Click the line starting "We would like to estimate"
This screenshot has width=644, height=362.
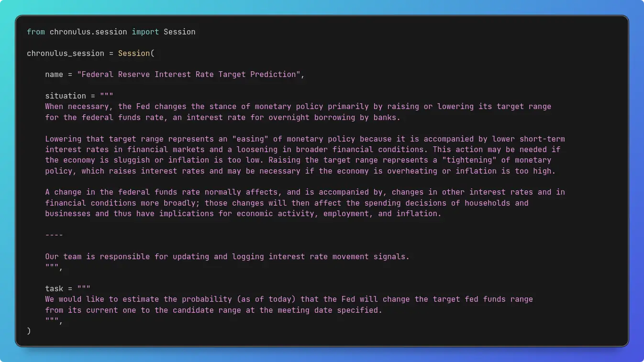[x=289, y=299]
